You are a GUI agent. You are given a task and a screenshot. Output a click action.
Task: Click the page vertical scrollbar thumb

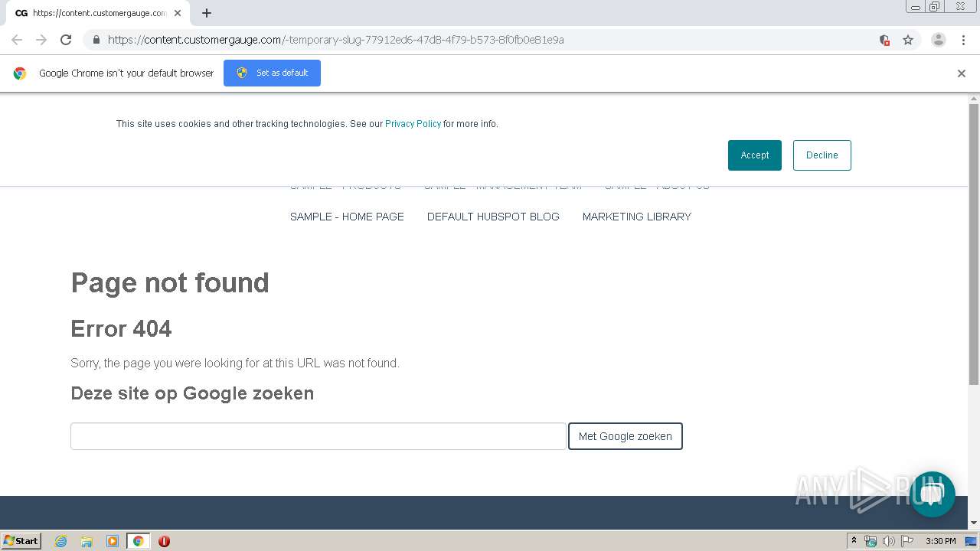coord(974,243)
